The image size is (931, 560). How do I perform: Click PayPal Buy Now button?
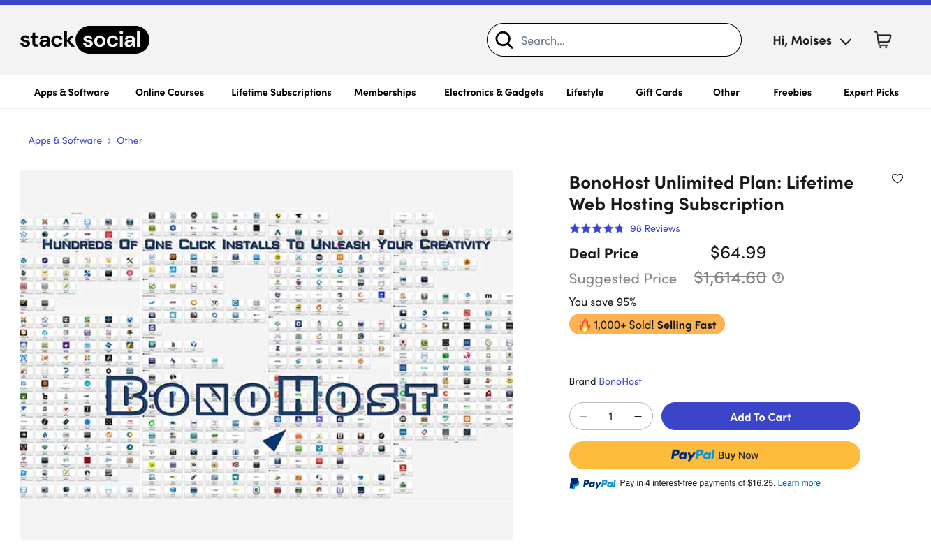[714, 455]
